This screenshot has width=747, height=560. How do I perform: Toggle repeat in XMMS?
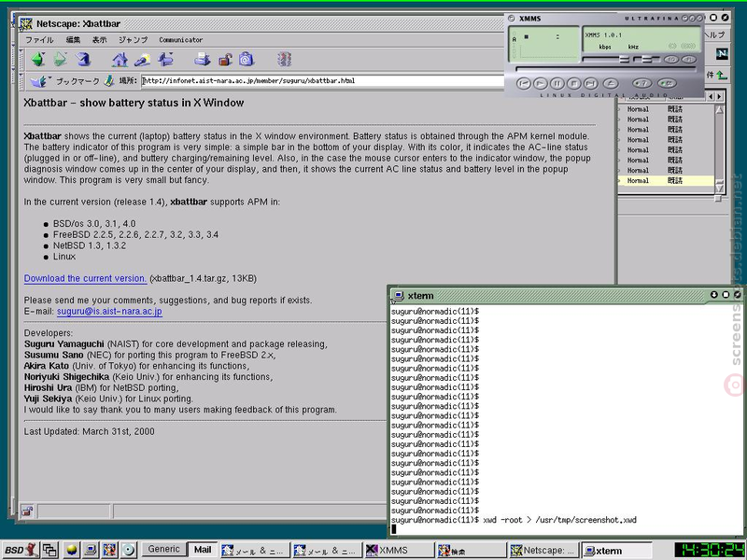pyautogui.click(x=667, y=83)
